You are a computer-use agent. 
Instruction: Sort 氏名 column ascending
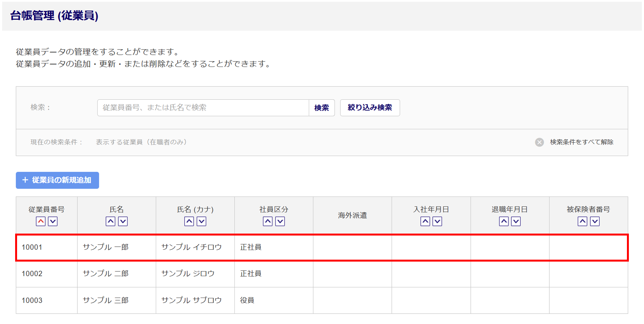(110, 221)
